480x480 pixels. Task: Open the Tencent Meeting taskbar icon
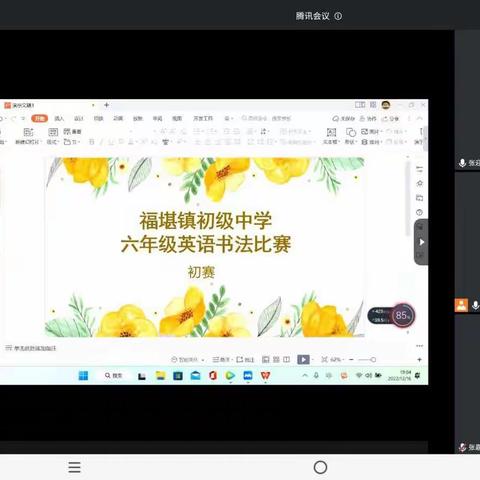(x=248, y=376)
